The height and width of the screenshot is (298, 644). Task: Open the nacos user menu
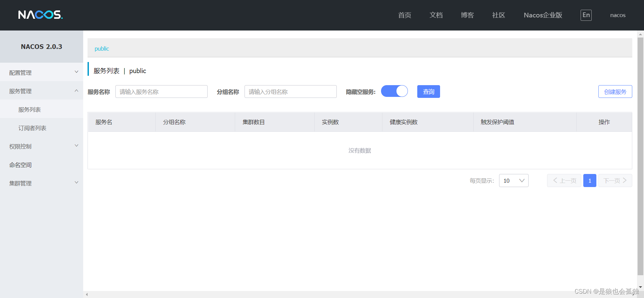coord(618,15)
